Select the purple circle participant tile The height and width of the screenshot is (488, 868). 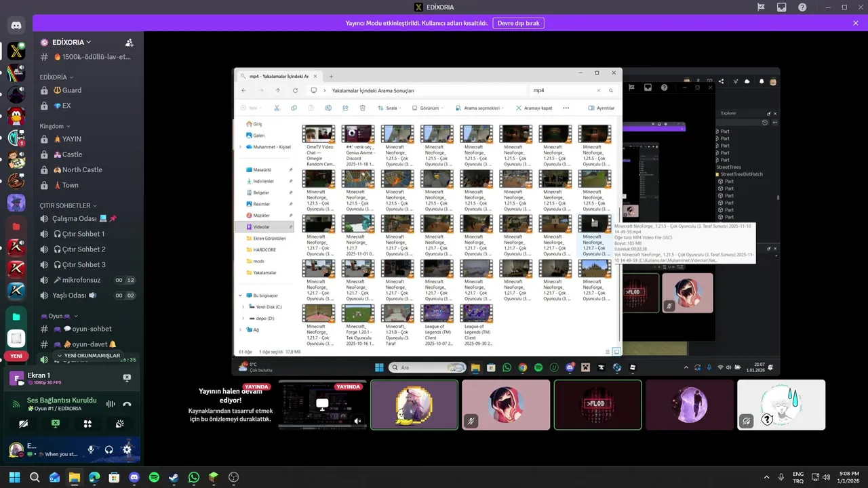(x=690, y=405)
